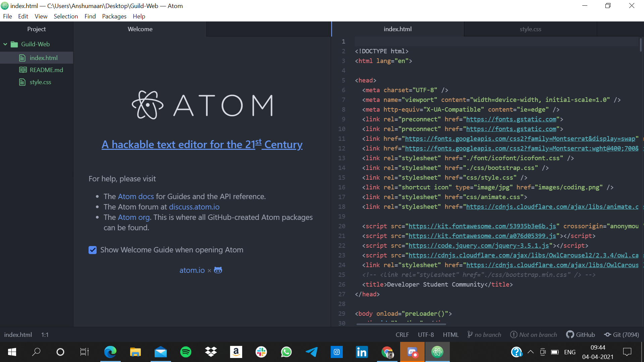Screen dimensions: 644x362
Task: Click the no branch indicator in the status bar
Action: (x=484, y=335)
